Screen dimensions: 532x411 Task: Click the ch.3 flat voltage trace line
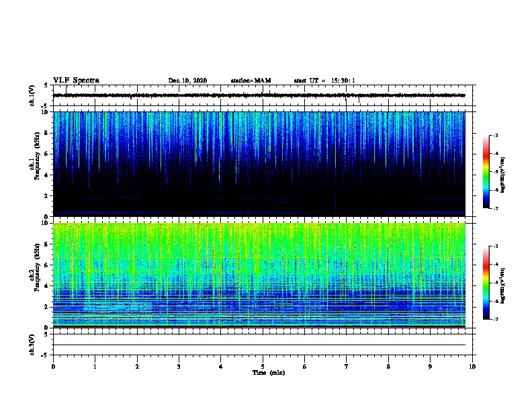259,345
